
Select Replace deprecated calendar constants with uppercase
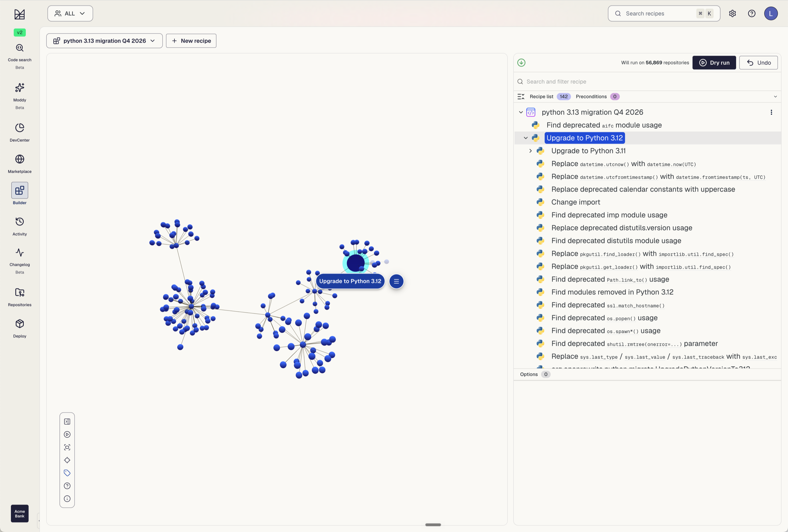(643, 189)
